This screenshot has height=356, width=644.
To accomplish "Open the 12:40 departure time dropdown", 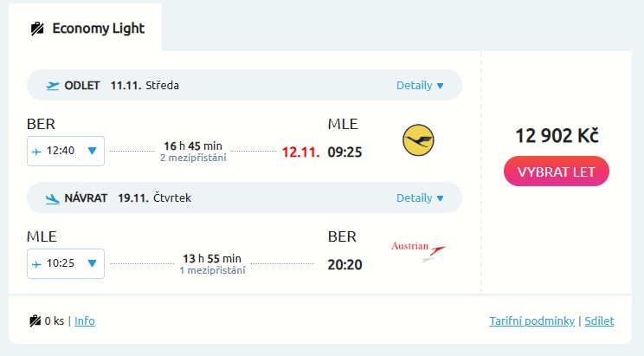I will [92, 151].
